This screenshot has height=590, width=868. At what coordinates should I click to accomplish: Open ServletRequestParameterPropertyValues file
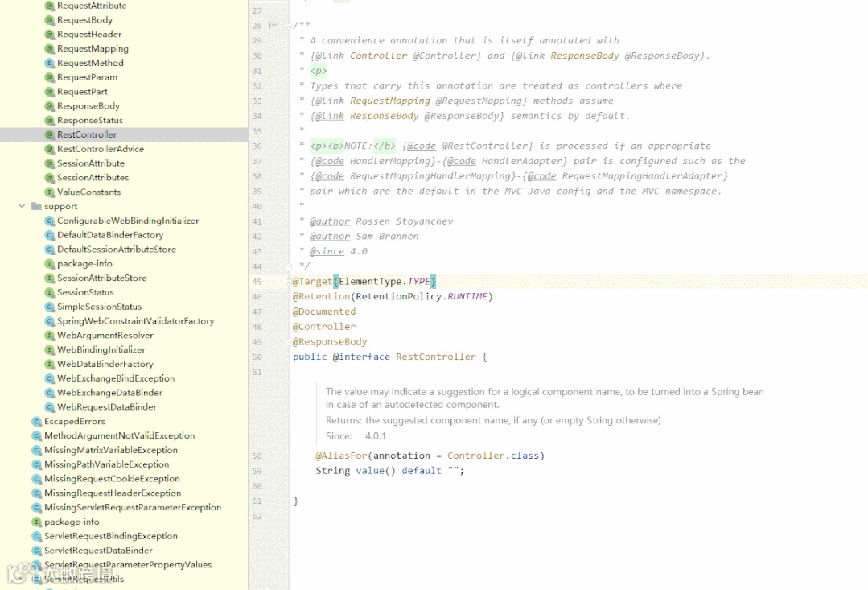[x=128, y=565]
